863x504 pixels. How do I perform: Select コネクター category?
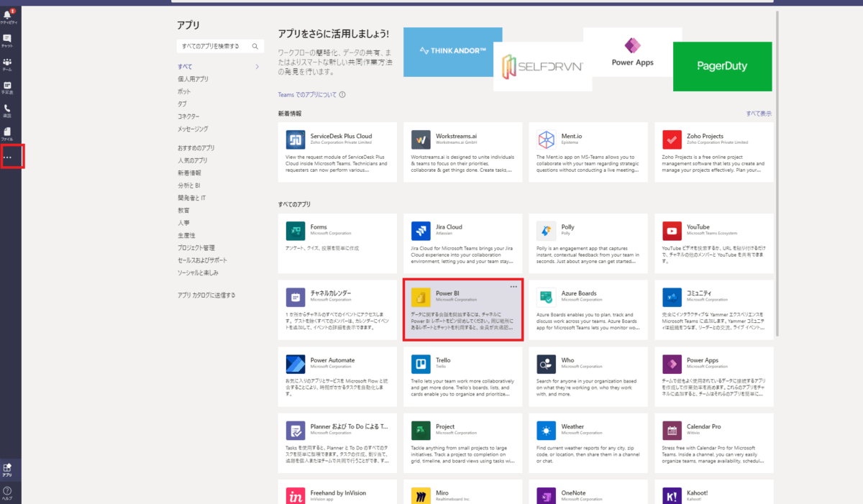188,116
